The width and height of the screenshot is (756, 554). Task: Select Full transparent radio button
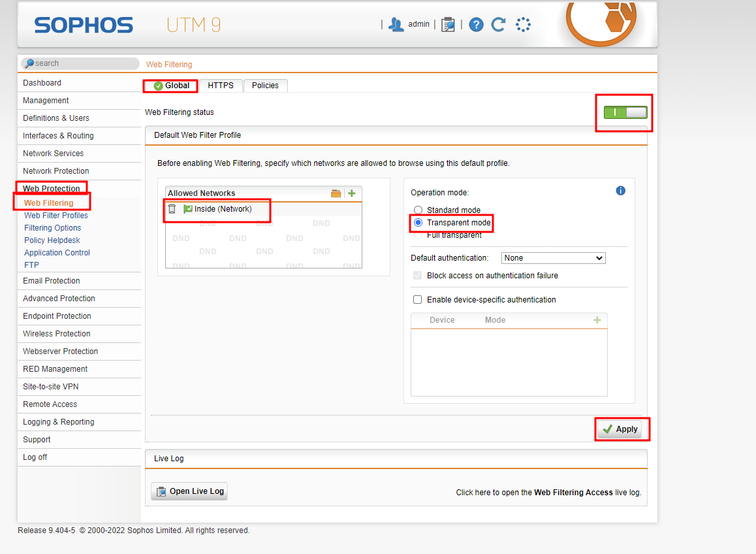(418, 235)
